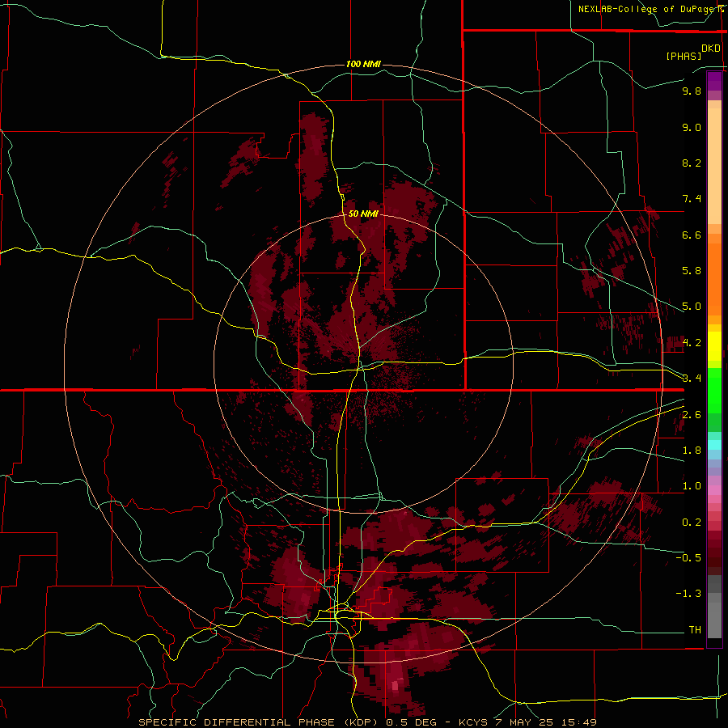Screen dimensions: 728x728
Task: Pick the bright green color bar segment
Action: click(714, 390)
